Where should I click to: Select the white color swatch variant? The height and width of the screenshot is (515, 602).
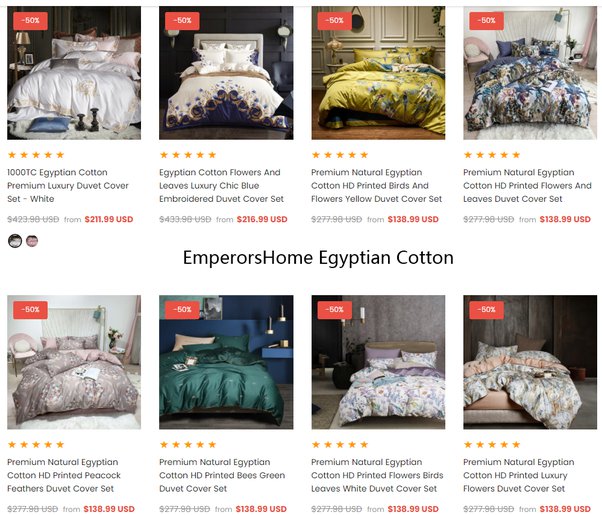click(15, 241)
